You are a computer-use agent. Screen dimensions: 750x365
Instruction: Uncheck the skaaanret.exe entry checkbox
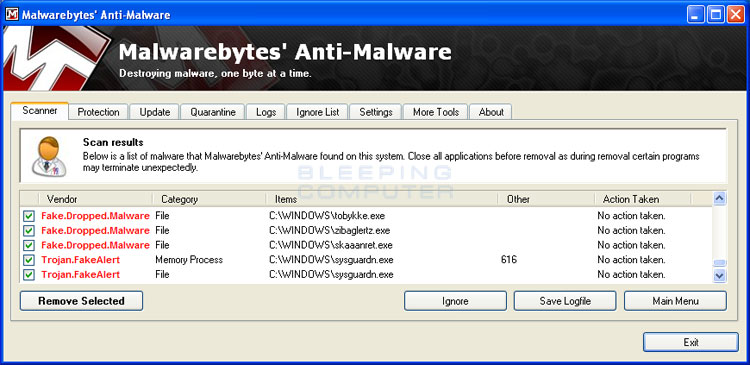(29, 245)
